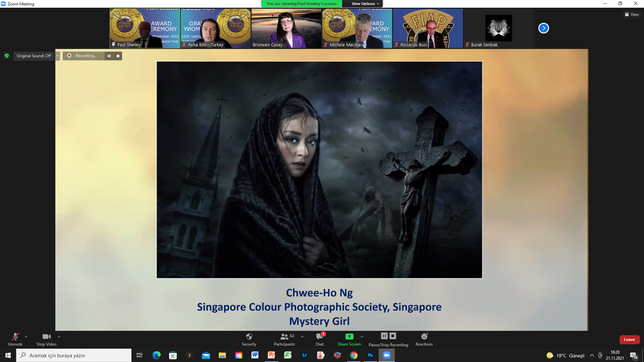The height and width of the screenshot is (362, 644).
Task: Open weather widget 18°C Güneşli
Action: tap(565, 355)
